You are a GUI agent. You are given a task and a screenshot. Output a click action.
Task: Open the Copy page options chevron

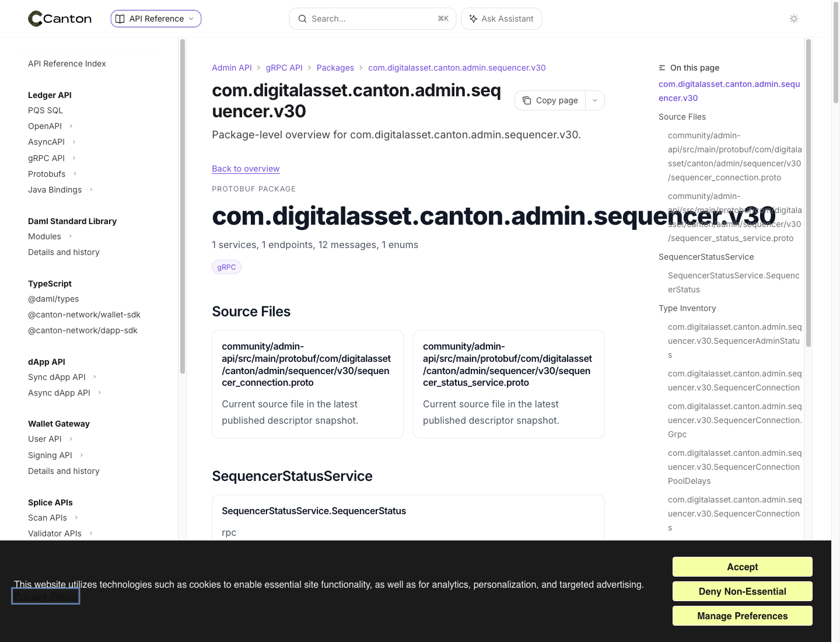[595, 100]
